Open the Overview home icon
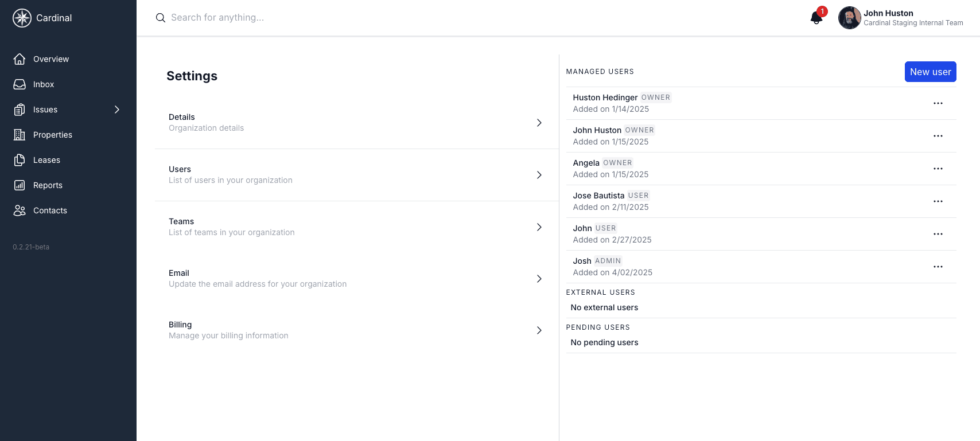Image resolution: width=980 pixels, height=441 pixels. click(20, 58)
